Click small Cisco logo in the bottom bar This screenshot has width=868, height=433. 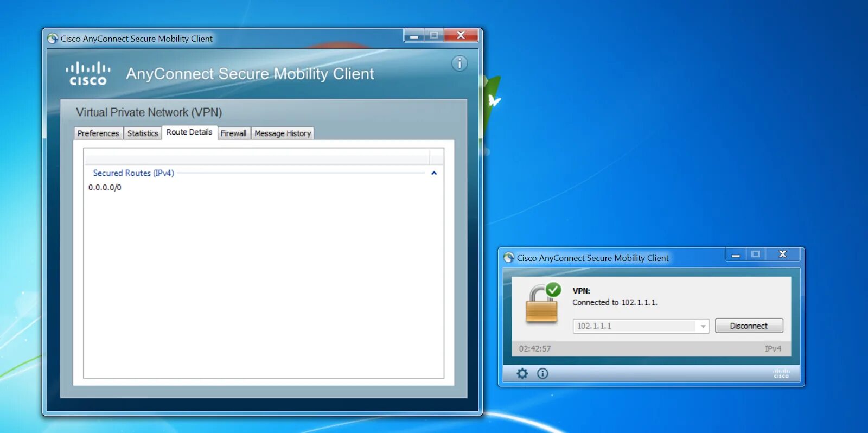[781, 373]
